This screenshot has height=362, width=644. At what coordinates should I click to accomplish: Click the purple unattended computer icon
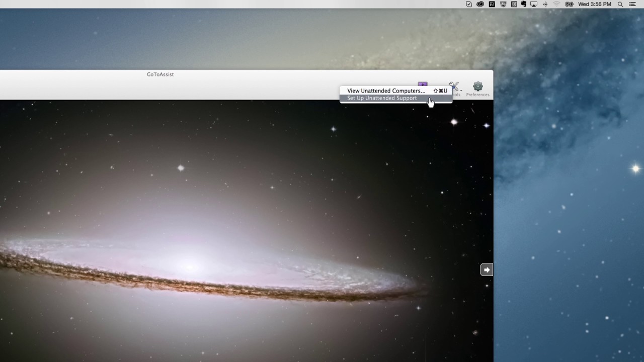click(x=423, y=84)
